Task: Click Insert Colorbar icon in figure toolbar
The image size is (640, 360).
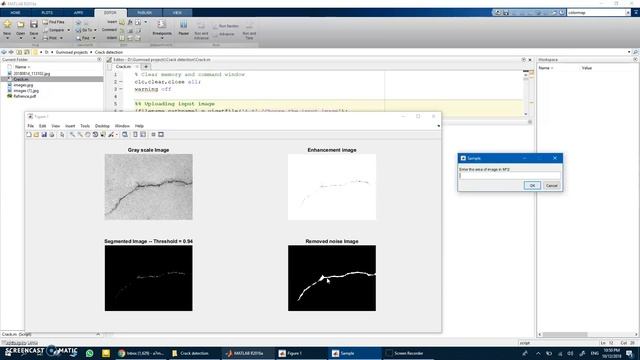Action: point(135,134)
